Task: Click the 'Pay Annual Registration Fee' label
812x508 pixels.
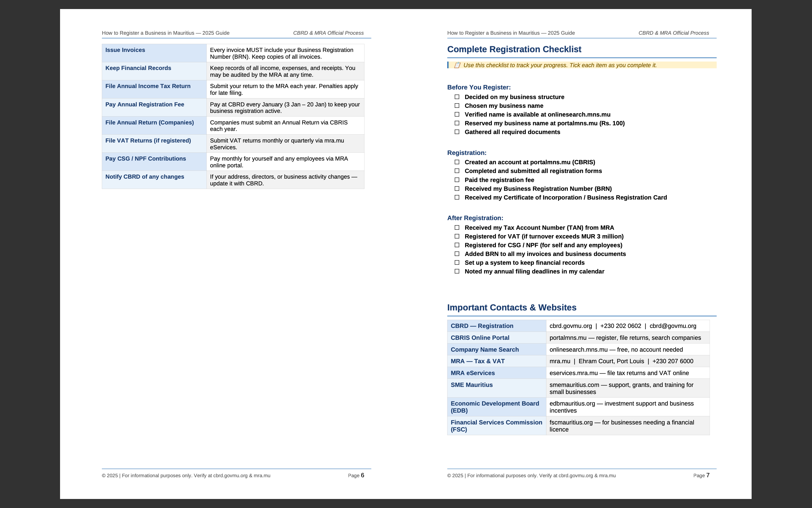Action: pyautogui.click(x=145, y=104)
